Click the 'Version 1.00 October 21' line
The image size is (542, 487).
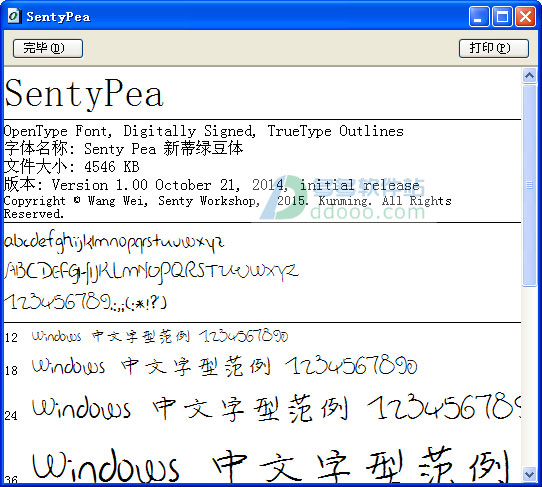(x=212, y=185)
